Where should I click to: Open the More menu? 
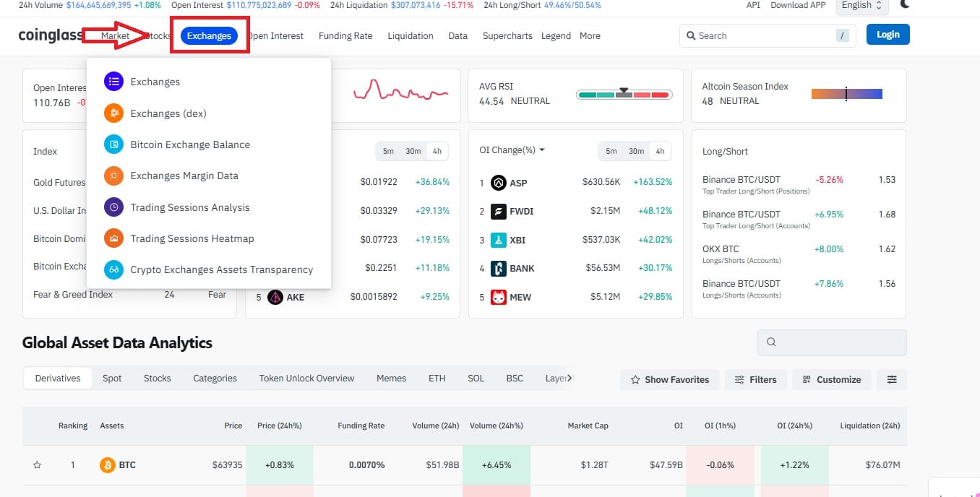[590, 35]
